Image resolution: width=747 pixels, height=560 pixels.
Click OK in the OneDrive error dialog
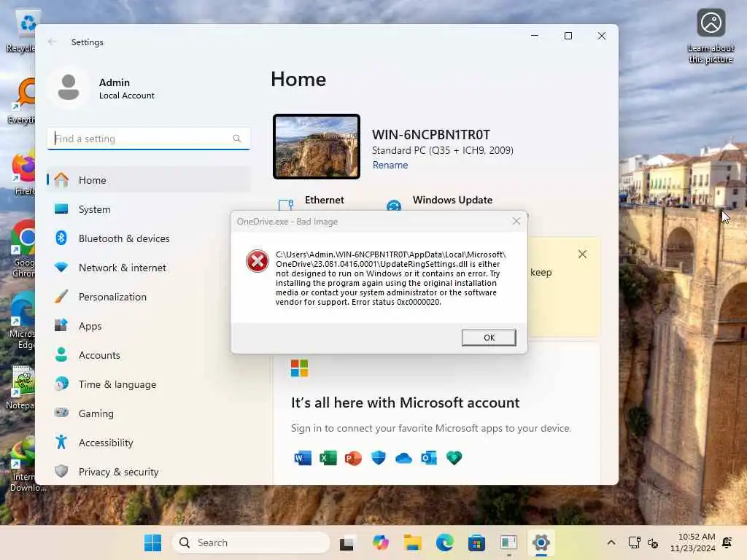[x=488, y=338]
